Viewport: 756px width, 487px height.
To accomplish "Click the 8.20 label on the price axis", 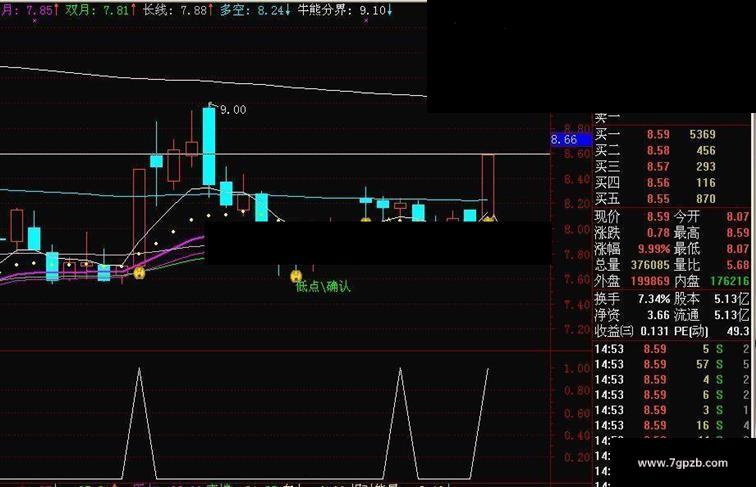I will click(x=577, y=204).
